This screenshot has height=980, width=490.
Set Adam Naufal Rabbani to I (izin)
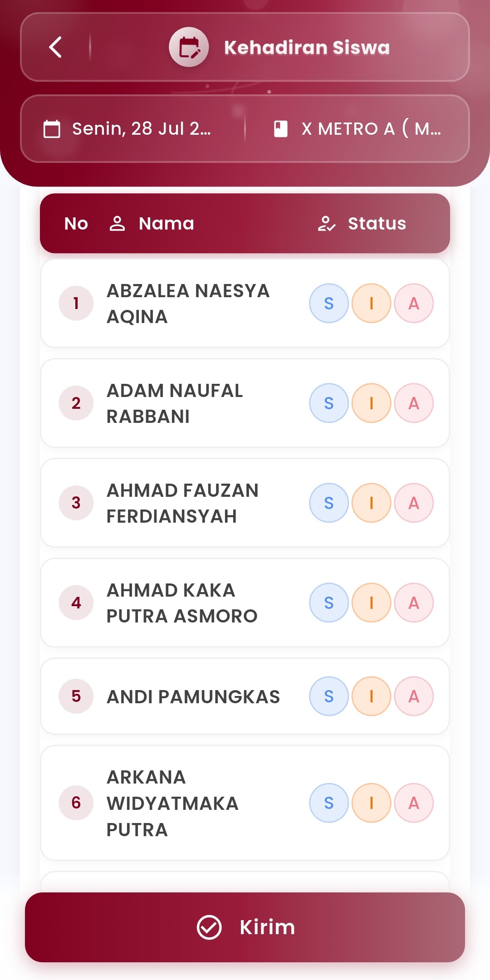pyautogui.click(x=371, y=403)
